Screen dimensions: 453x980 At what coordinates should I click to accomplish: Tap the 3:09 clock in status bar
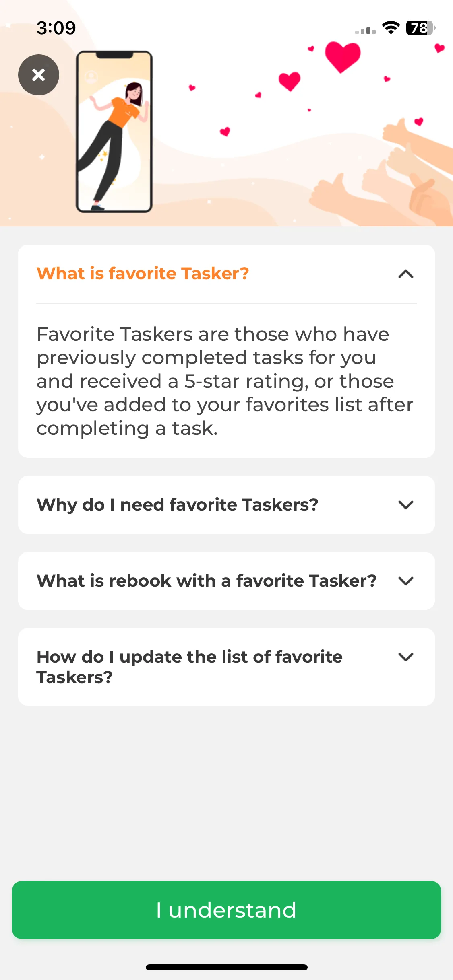click(x=56, y=28)
